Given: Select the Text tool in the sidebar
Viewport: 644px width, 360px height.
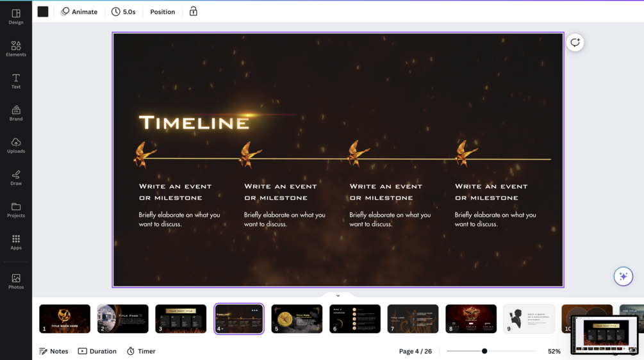Looking at the screenshot, I should (16, 81).
